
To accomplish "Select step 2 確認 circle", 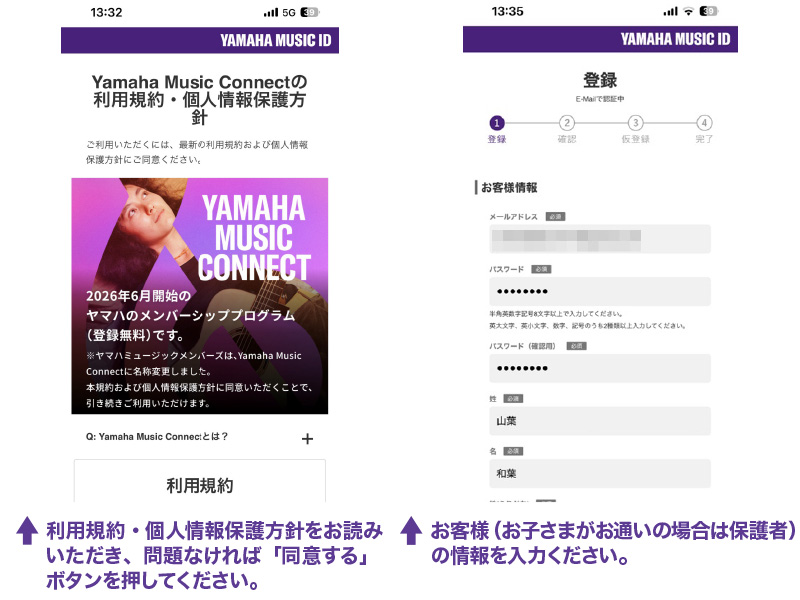I will click(x=566, y=123).
